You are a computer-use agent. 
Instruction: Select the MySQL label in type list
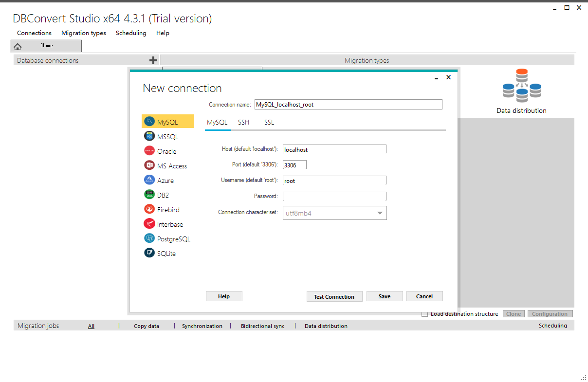(167, 122)
